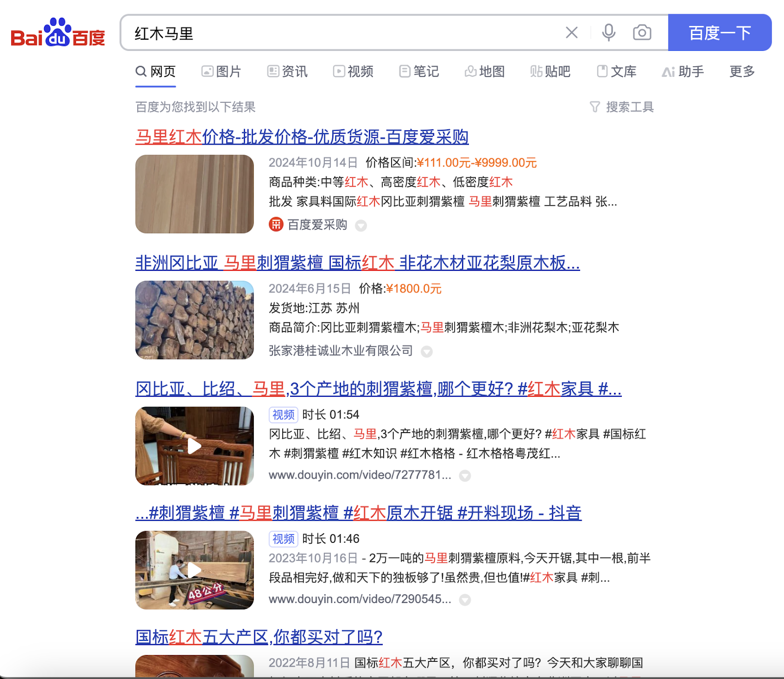The height and width of the screenshot is (679, 784).
Task: Click the text 百度为您找到以下结果
Action: (x=196, y=107)
